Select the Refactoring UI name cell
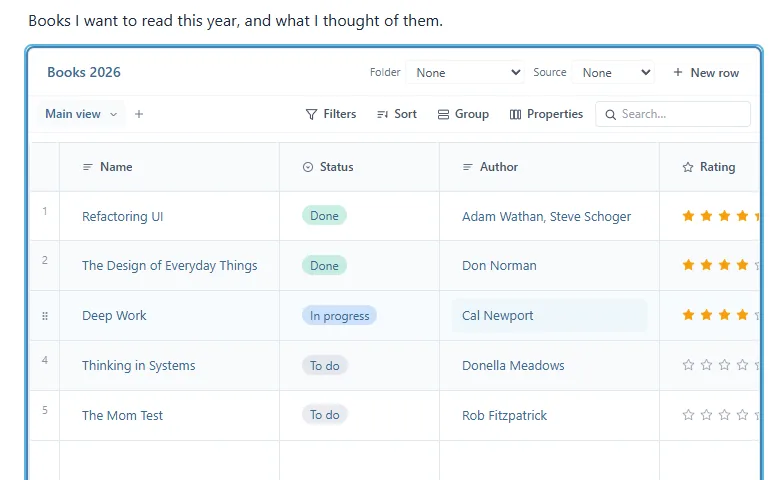The image size is (780, 480). [x=169, y=216]
